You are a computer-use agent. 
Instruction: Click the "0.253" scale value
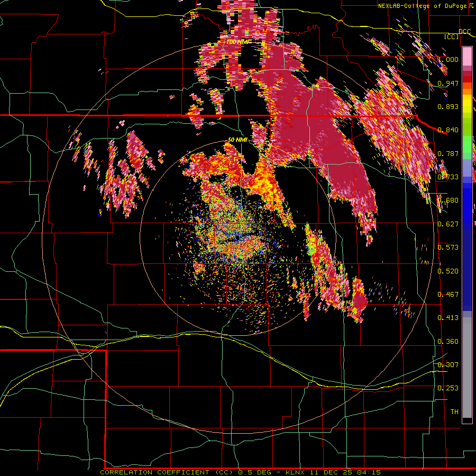[x=448, y=388]
